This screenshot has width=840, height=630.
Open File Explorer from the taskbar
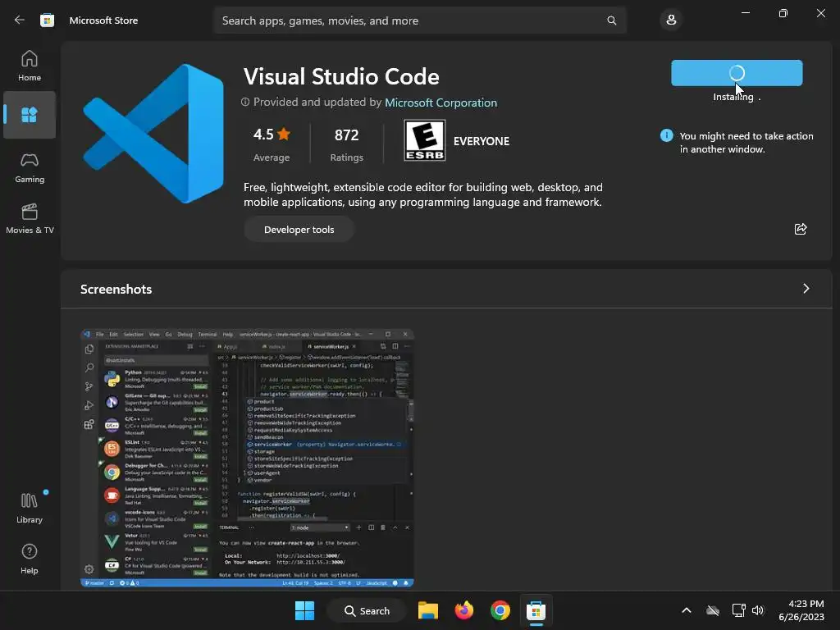[x=428, y=610]
